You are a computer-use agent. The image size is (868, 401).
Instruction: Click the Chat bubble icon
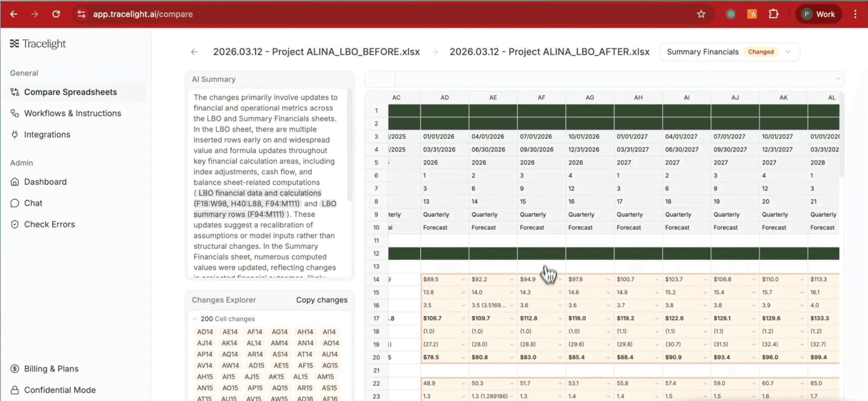pyautogui.click(x=15, y=203)
